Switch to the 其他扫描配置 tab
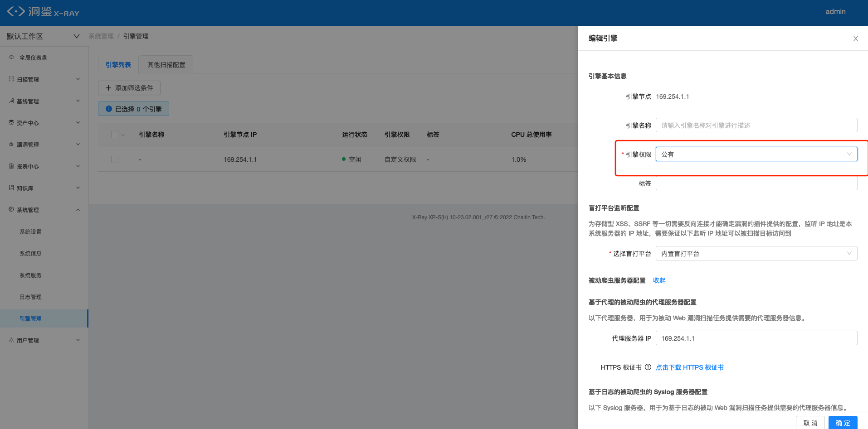Image resolution: width=868 pixels, height=429 pixels. (166, 65)
